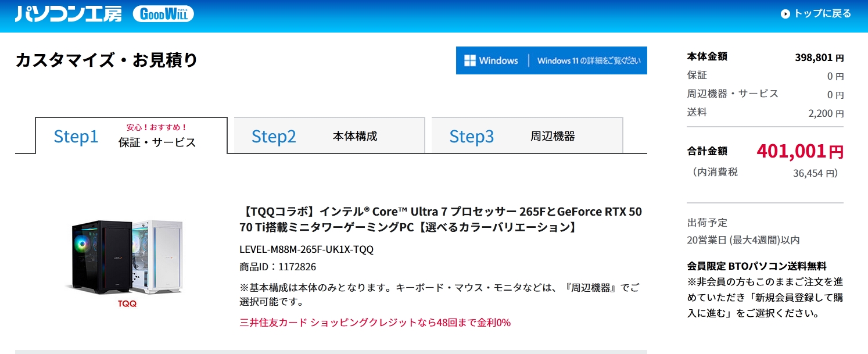This screenshot has height=354, width=868.
Task: Click the パソコン工房 logo
Action: (69, 14)
